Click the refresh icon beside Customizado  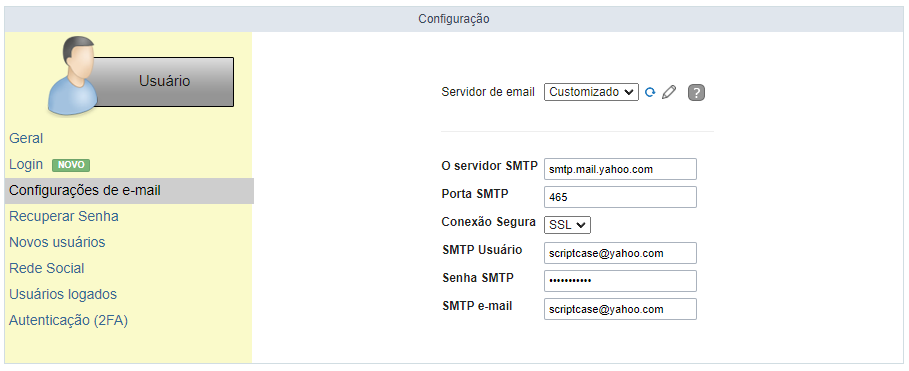coord(650,92)
